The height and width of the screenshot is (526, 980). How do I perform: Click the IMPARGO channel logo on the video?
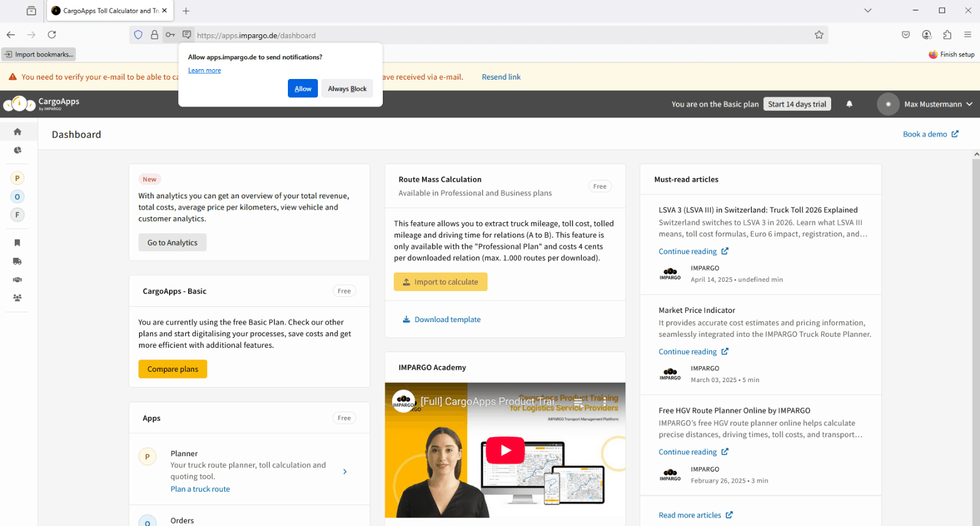(404, 402)
